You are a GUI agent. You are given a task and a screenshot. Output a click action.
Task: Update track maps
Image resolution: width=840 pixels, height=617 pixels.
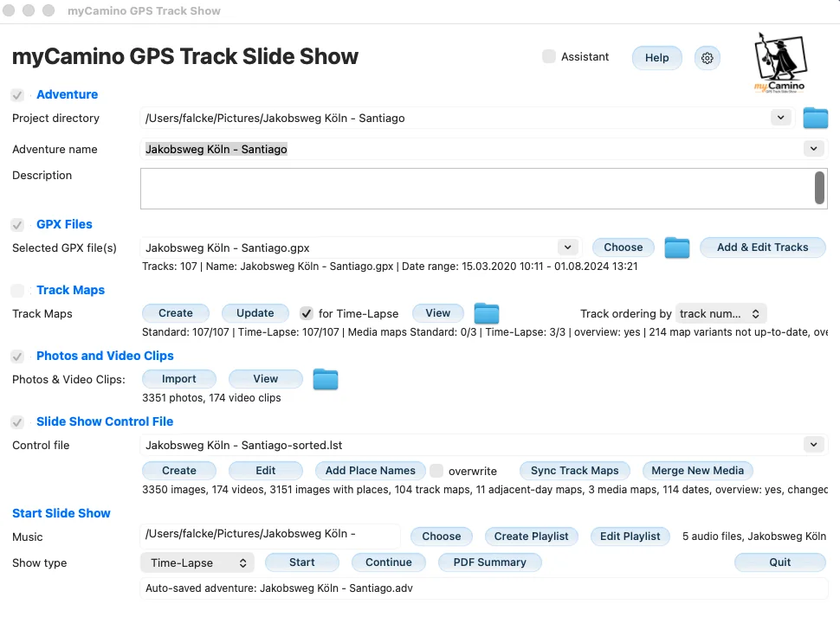pos(255,313)
